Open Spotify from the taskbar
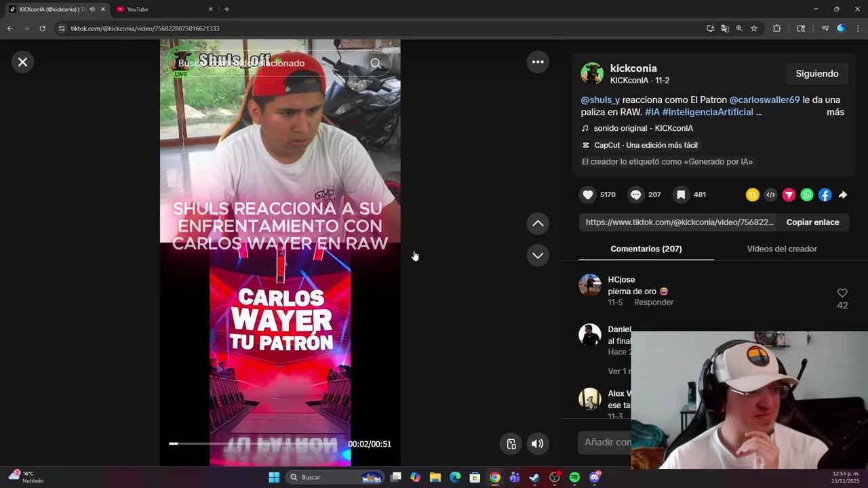Viewport: 868px width, 488px height. pyautogui.click(x=574, y=477)
